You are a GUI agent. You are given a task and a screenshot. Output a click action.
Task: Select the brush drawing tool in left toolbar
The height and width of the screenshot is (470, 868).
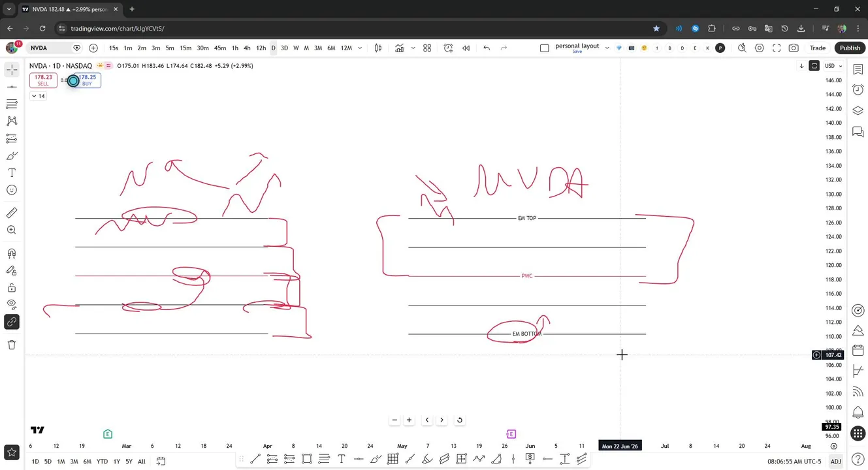(12, 155)
